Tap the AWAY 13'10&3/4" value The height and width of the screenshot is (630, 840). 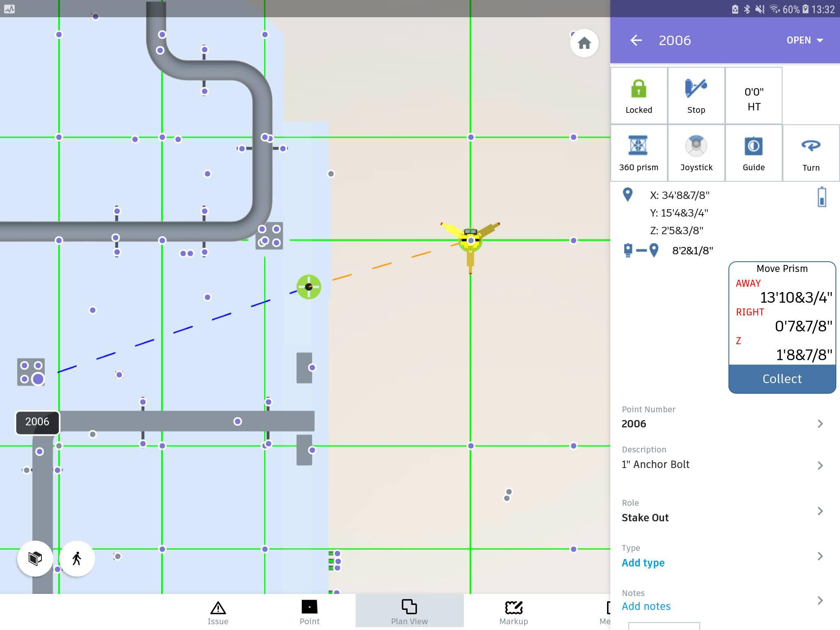796,297
